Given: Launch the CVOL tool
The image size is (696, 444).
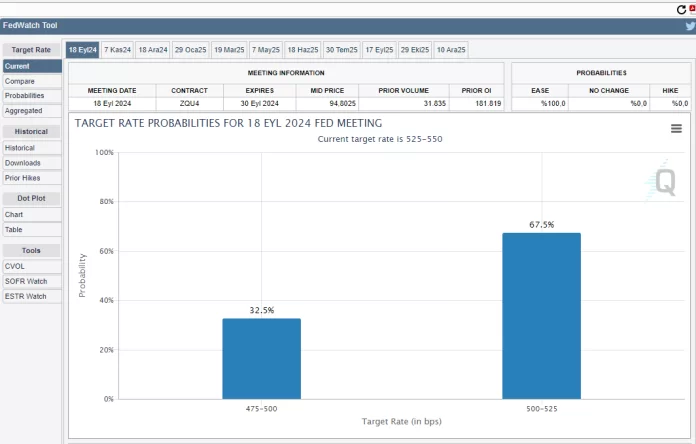Looking at the screenshot, I should (15, 266).
